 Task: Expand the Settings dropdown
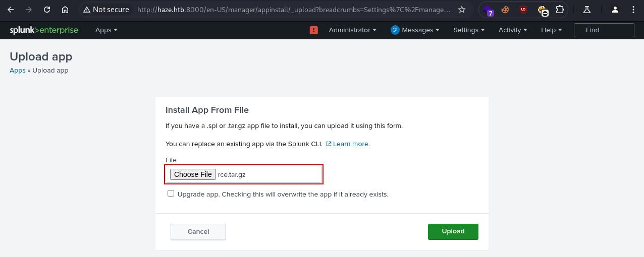[x=468, y=30]
